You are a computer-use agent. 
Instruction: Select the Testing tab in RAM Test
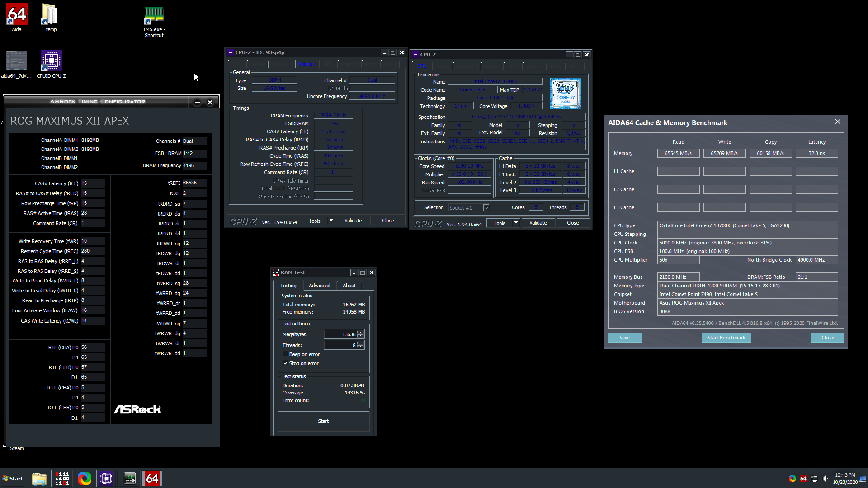288,286
